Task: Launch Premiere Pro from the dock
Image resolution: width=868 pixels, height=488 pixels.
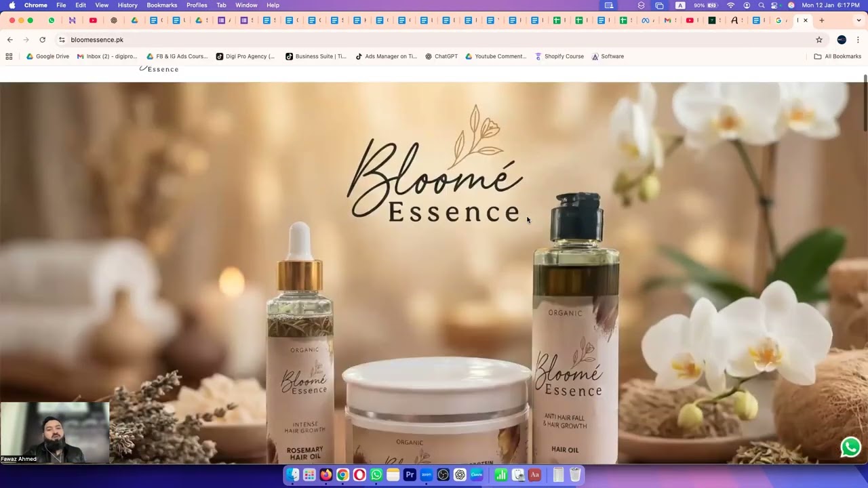Action: (x=410, y=475)
